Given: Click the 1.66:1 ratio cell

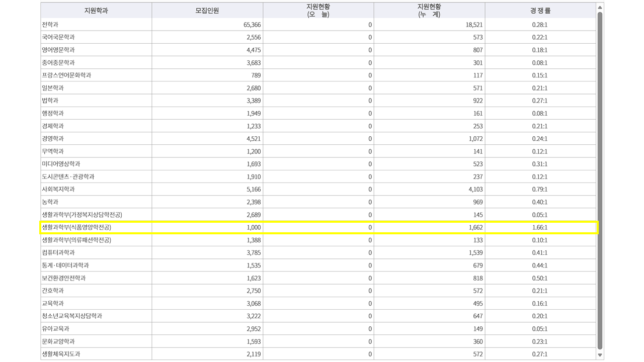Looking at the screenshot, I should (539, 228).
